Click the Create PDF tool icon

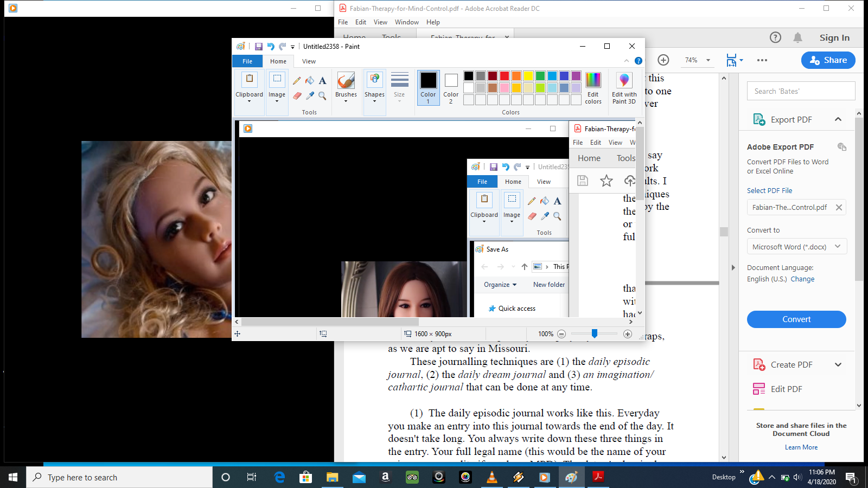coord(759,364)
